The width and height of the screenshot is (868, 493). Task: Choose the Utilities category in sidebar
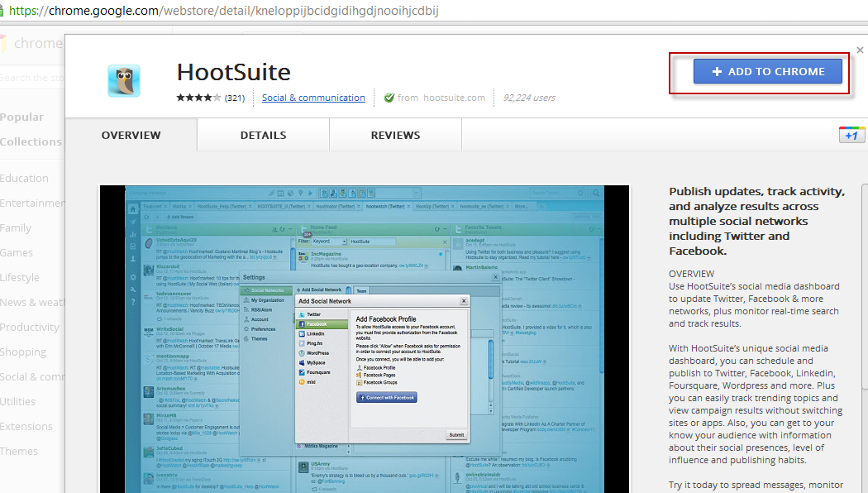(x=17, y=402)
